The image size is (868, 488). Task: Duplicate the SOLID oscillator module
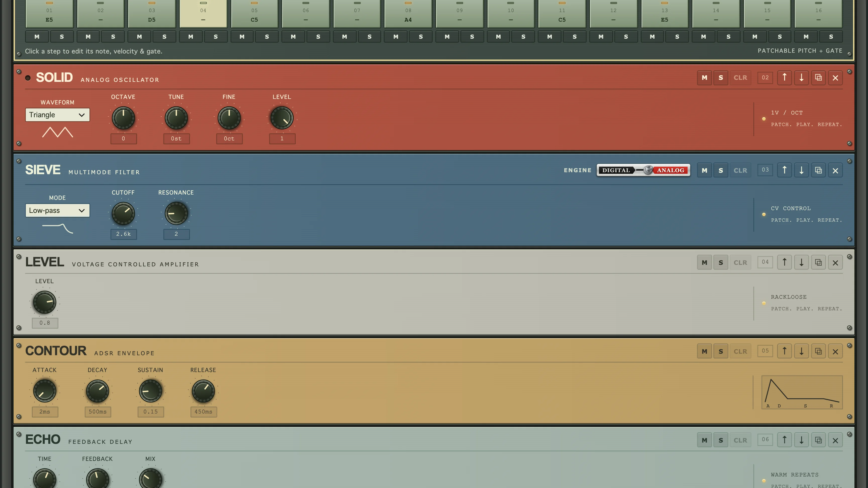coord(818,78)
